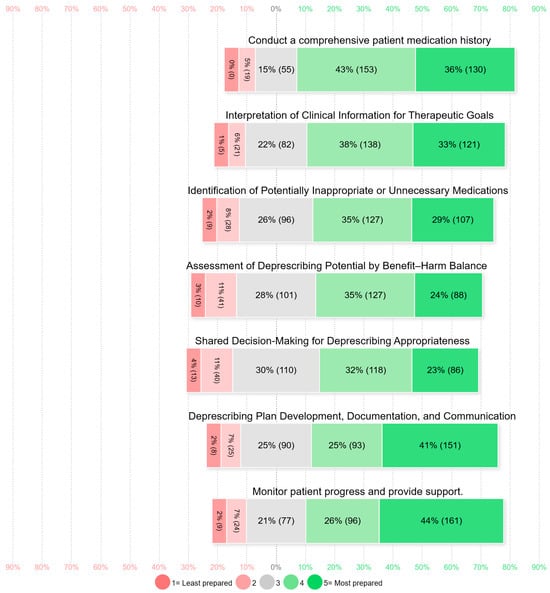Click the 44% (161) dark green segment
The width and height of the screenshot is (550, 593).
tap(441, 521)
